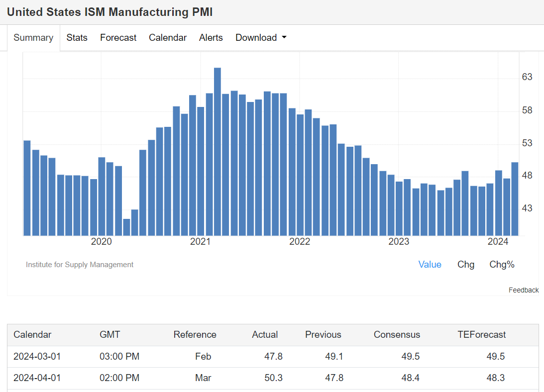This screenshot has width=544, height=392.
Task: Open the Stats tab
Action: 77,38
